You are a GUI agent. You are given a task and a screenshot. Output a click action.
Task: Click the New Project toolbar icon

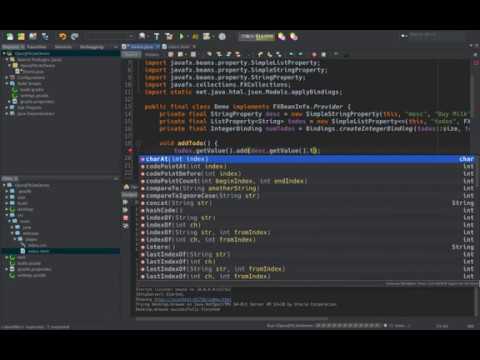pos(21,36)
